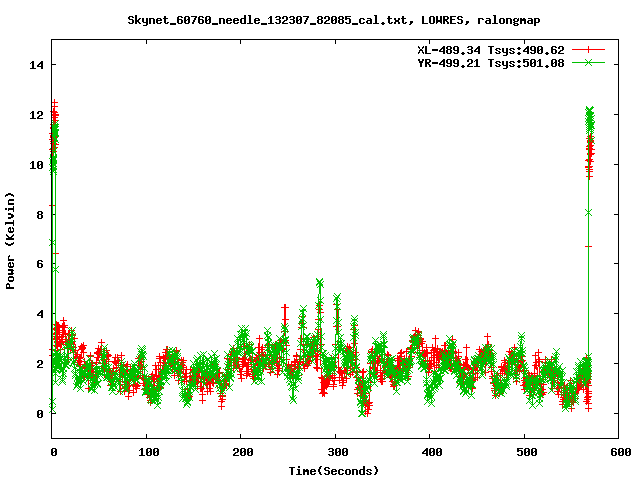Viewport: 640px width, 480px height.
Task: Click the x-axis tick label 500
Action: (x=527, y=452)
